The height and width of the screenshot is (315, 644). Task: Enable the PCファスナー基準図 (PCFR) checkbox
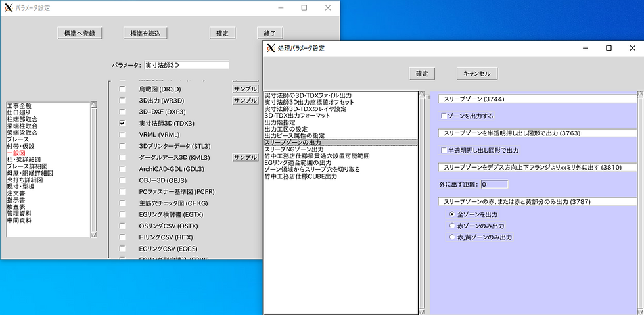pos(122,191)
